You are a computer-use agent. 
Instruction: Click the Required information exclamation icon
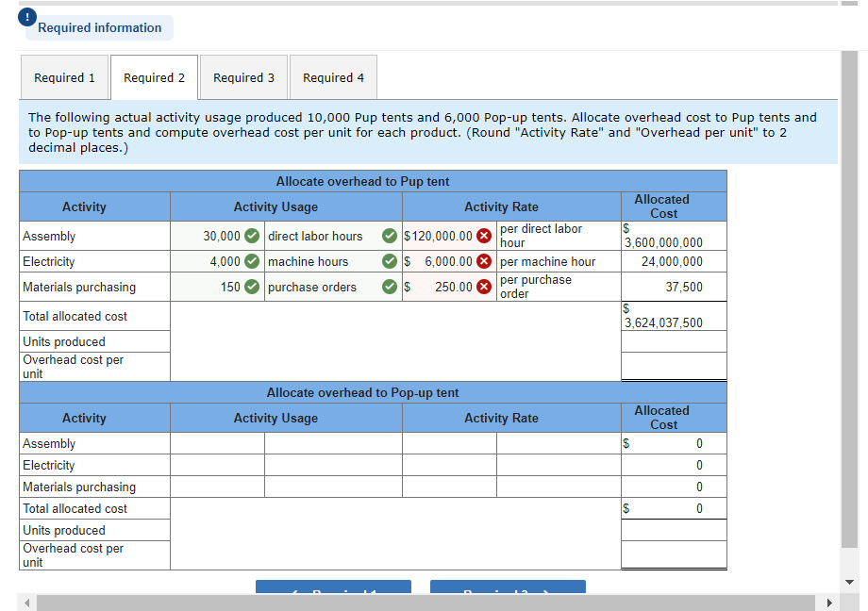pyautogui.click(x=27, y=17)
